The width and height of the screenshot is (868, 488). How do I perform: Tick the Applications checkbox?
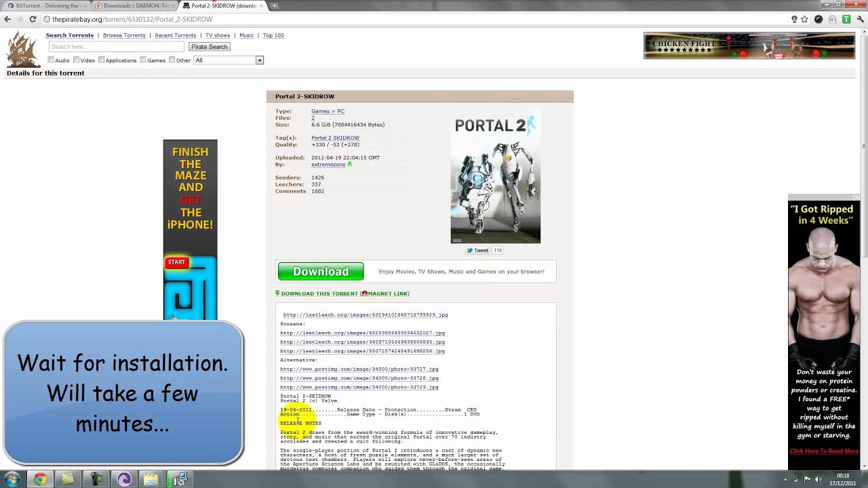click(x=101, y=60)
